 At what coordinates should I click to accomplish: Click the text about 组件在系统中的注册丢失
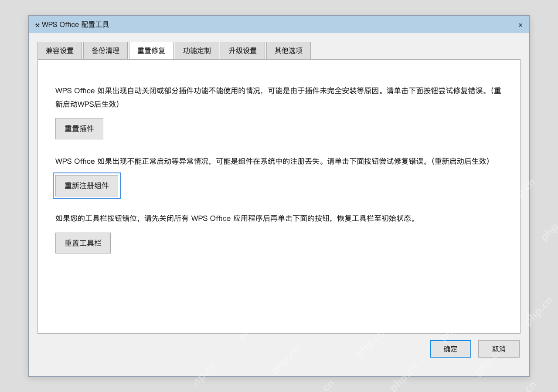pos(272,161)
